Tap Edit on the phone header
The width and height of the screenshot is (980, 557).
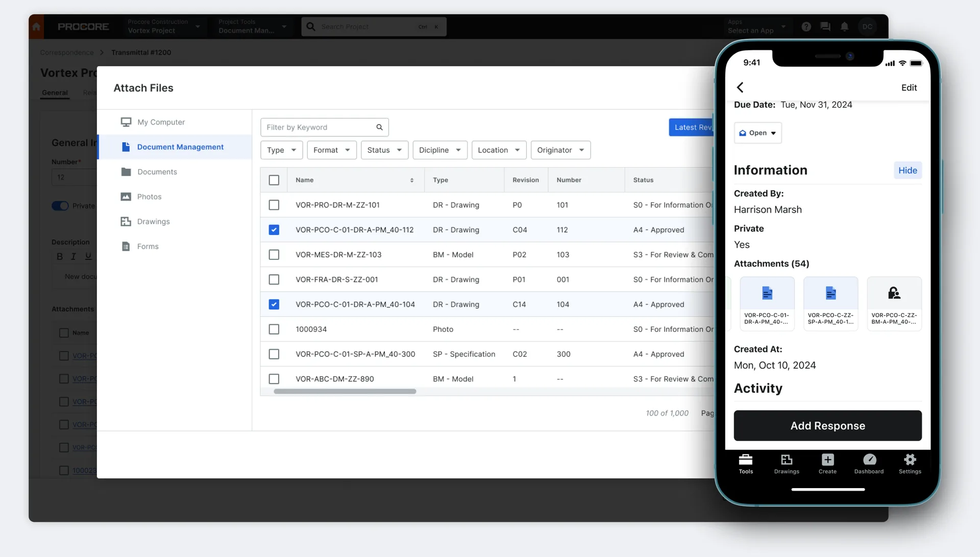tap(909, 88)
